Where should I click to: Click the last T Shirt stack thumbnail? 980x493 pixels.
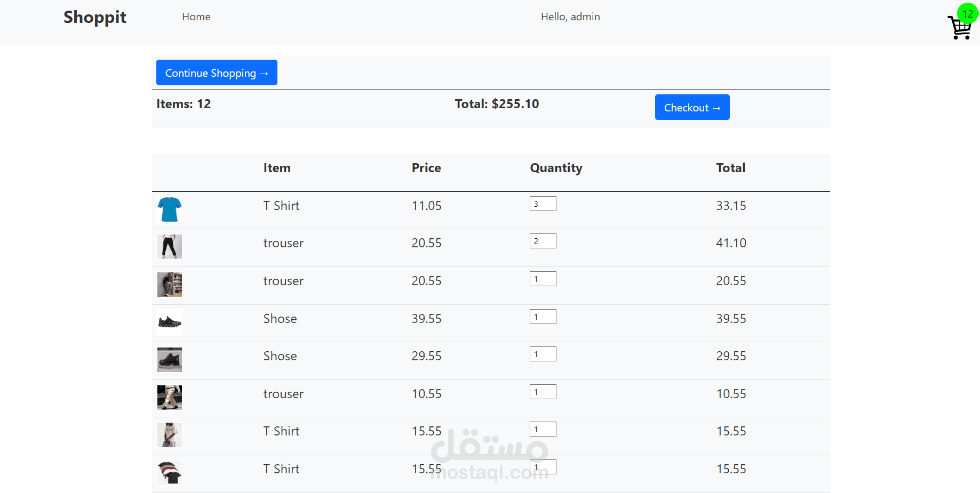pos(170,473)
